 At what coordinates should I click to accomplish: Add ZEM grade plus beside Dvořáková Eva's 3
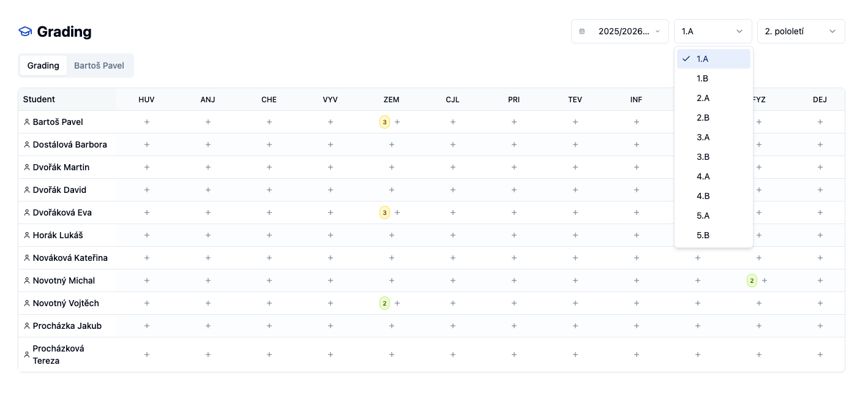click(397, 212)
